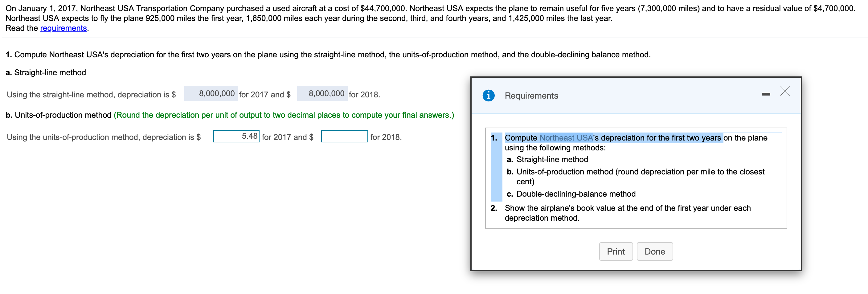
Task: Click the Done button
Action: click(654, 251)
